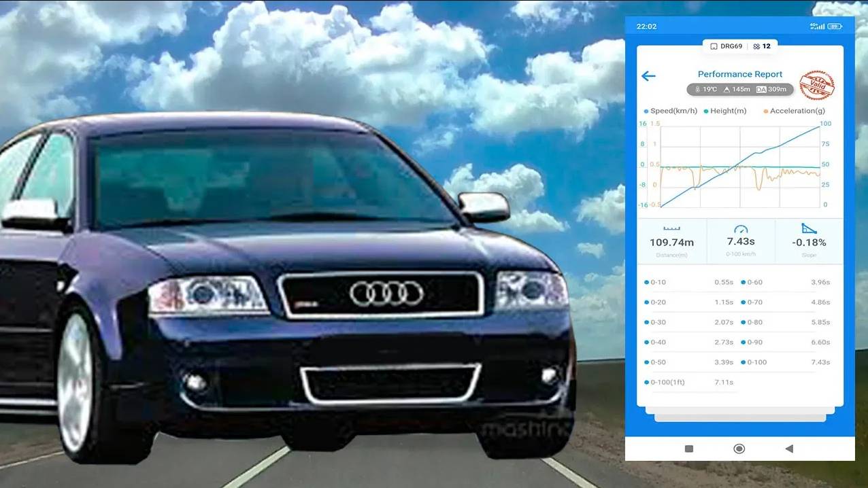Tap the 22:02 clock in status bar
The width and height of the screenshot is (868, 488).
coord(646,27)
